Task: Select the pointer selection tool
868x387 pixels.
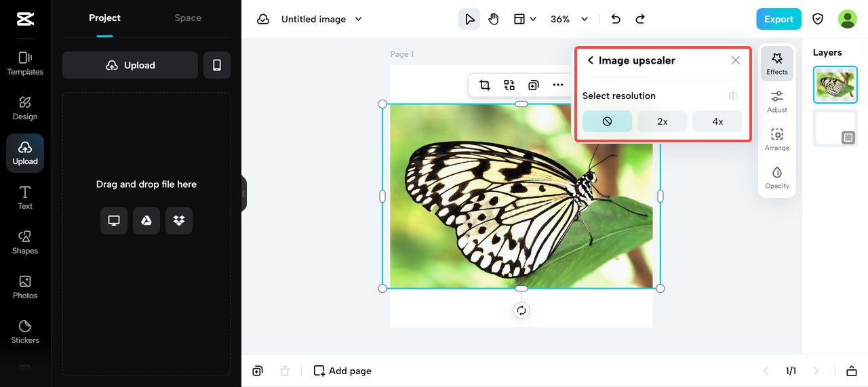Action: point(469,19)
